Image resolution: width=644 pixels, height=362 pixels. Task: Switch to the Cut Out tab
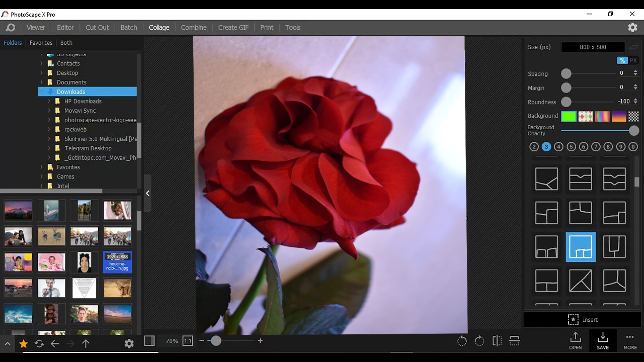(x=97, y=28)
